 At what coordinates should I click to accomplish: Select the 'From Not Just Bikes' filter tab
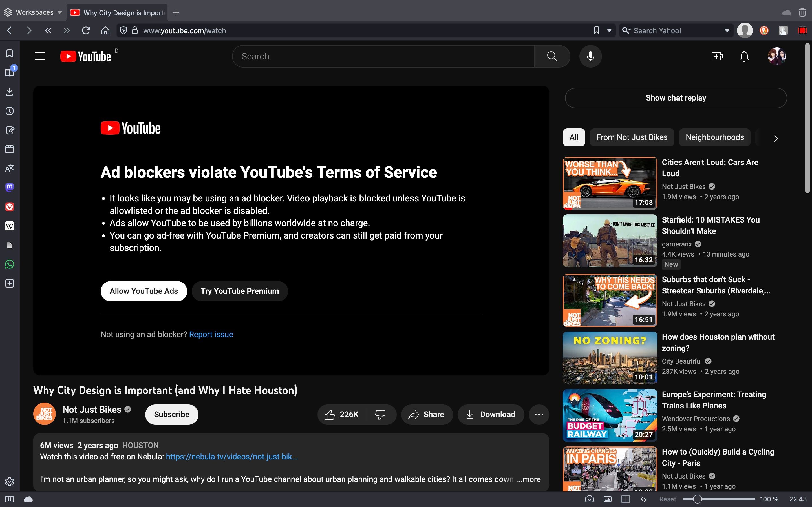pos(631,137)
